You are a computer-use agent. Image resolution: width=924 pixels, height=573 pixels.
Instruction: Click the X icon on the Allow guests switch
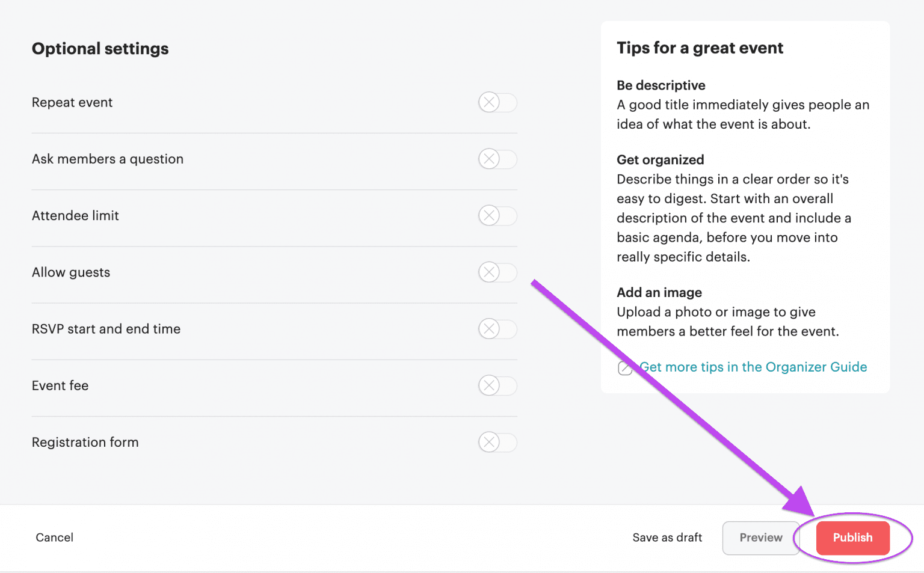point(489,272)
